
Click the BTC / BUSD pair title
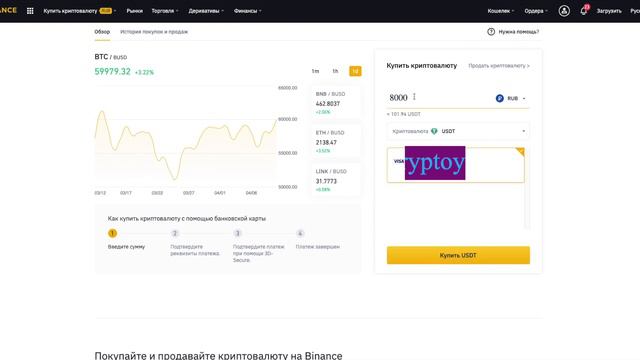pos(111,57)
